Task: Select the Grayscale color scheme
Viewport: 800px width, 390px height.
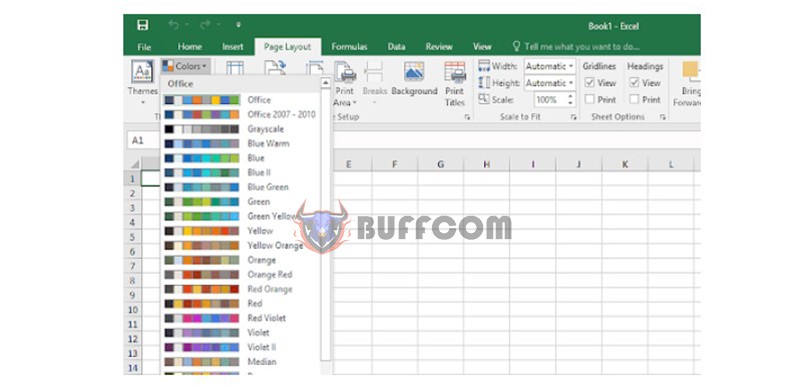Action: pyautogui.click(x=241, y=129)
